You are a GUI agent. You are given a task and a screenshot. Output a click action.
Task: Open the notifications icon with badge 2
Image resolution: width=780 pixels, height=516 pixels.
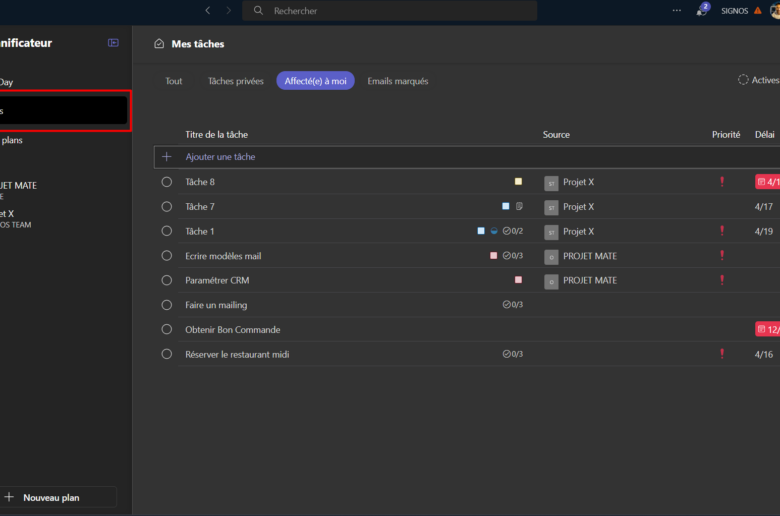coord(703,11)
